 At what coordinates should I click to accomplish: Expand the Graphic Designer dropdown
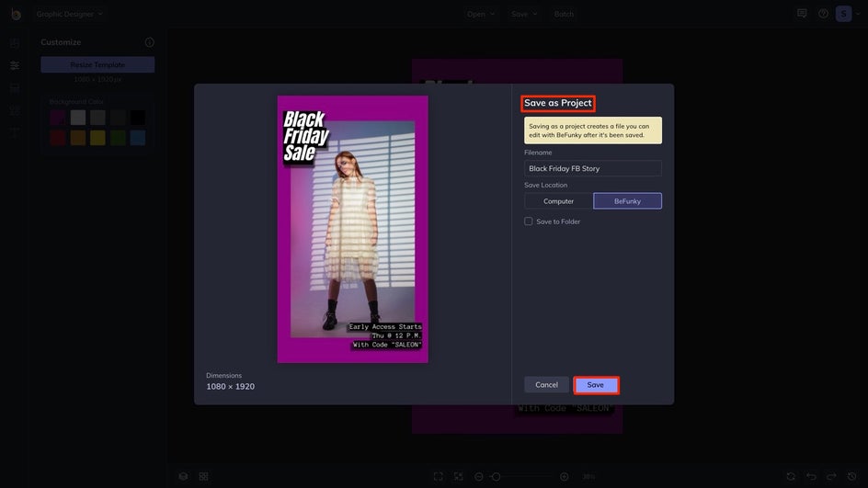(70, 14)
